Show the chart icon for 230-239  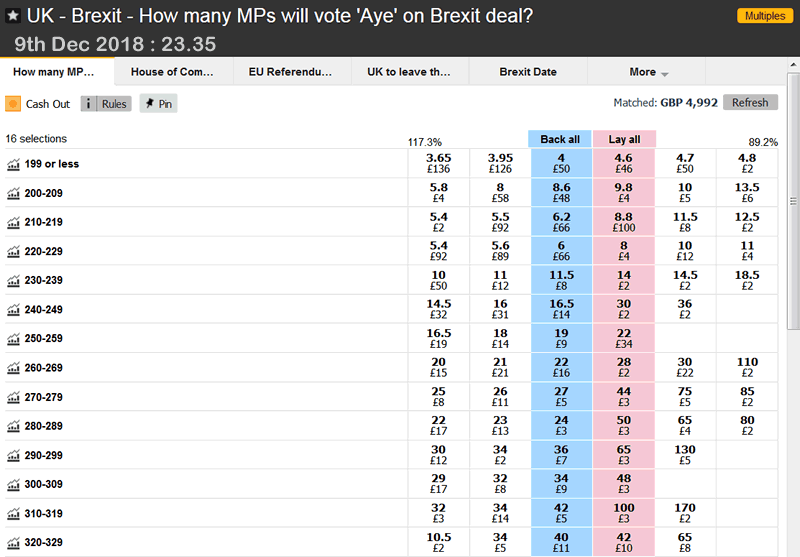13,280
